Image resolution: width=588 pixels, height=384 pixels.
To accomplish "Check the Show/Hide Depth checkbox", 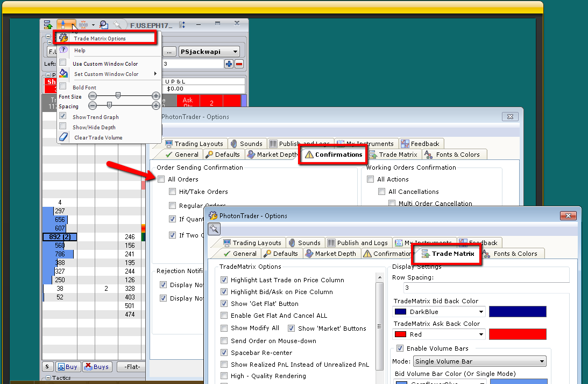I will pos(63,126).
